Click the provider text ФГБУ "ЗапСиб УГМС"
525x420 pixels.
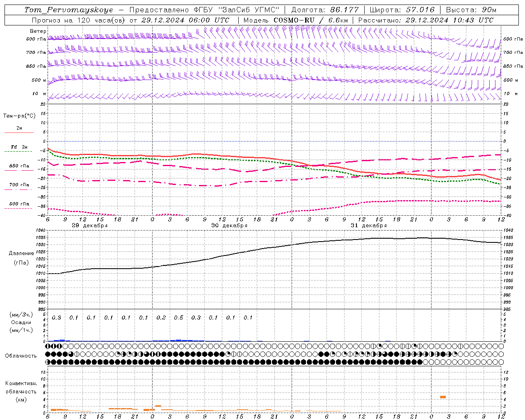[x=236, y=10]
